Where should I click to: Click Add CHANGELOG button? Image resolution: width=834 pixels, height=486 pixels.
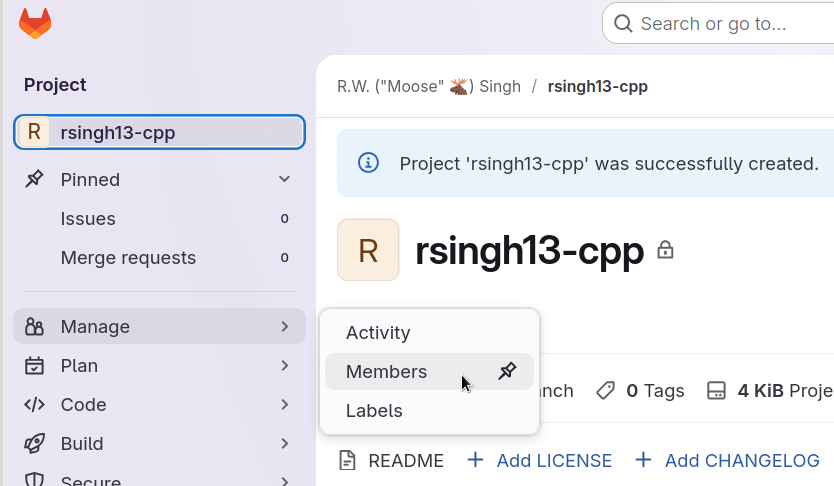coord(728,460)
